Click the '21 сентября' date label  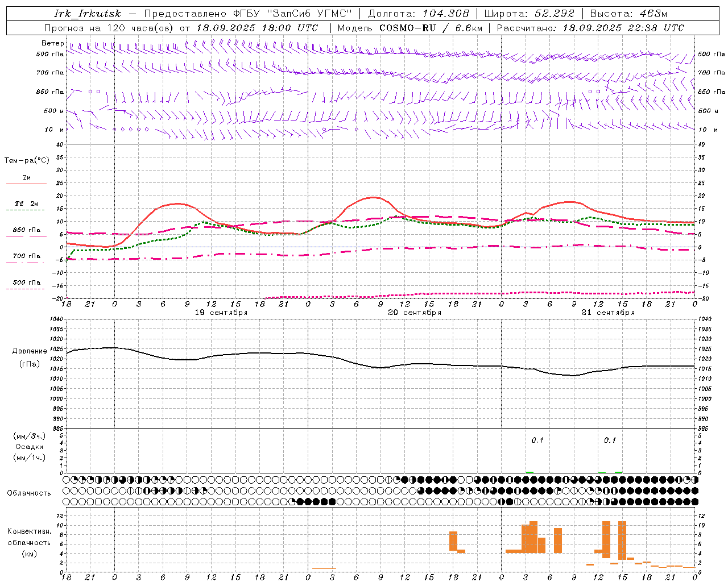(607, 313)
